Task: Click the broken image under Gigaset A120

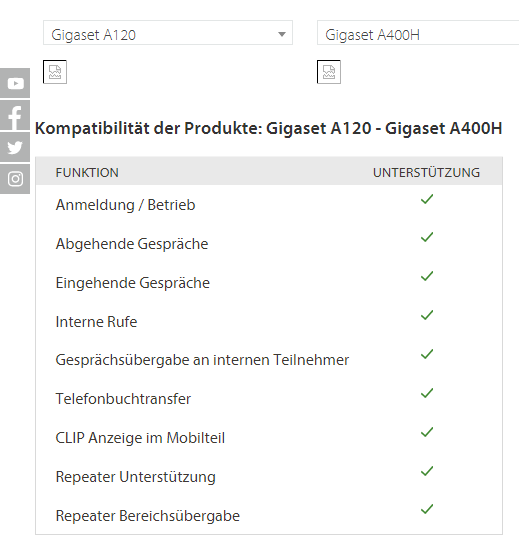Action: click(55, 72)
